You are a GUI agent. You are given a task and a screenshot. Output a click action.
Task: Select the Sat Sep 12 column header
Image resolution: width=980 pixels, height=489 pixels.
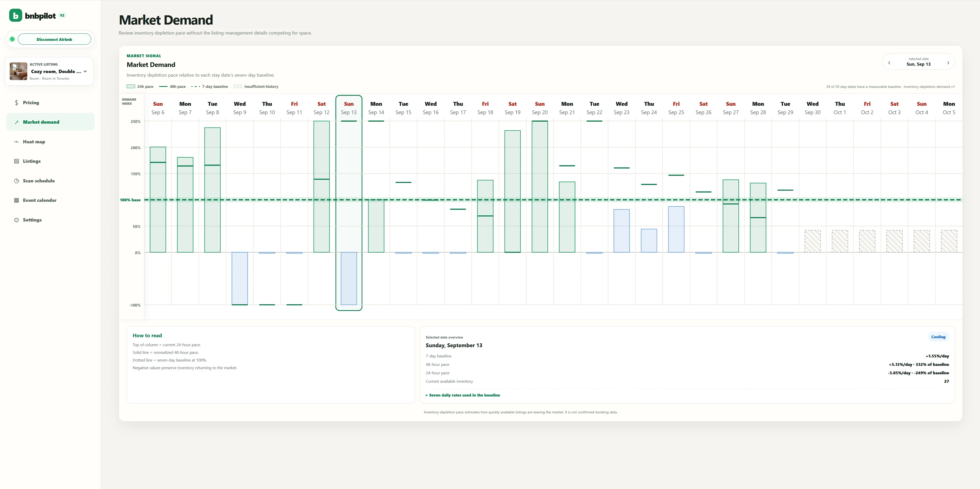coord(321,108)
